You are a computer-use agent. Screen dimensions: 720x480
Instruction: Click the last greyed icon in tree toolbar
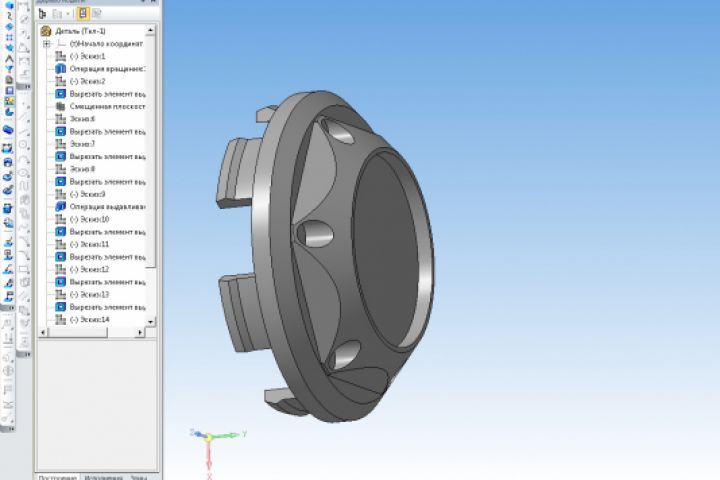click(x=96, y=14)
